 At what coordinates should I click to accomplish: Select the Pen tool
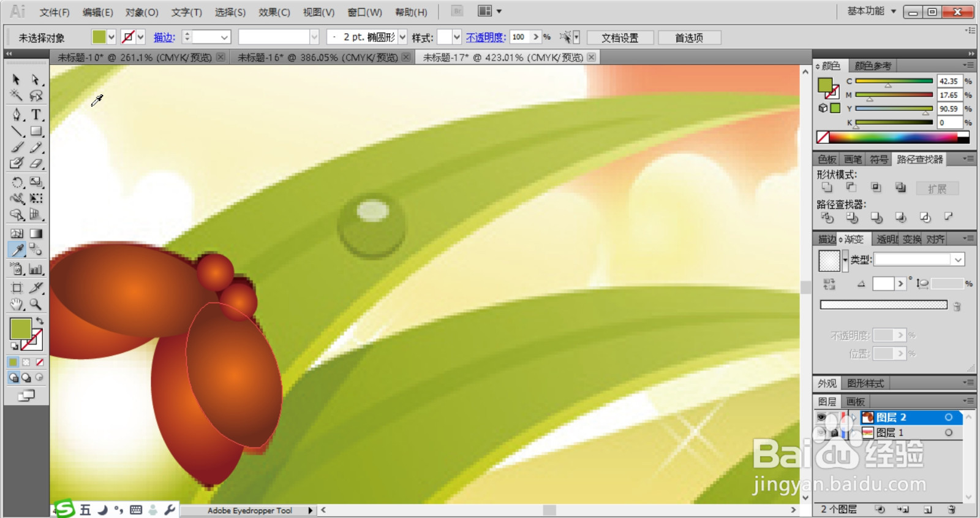tap(17, 115)
